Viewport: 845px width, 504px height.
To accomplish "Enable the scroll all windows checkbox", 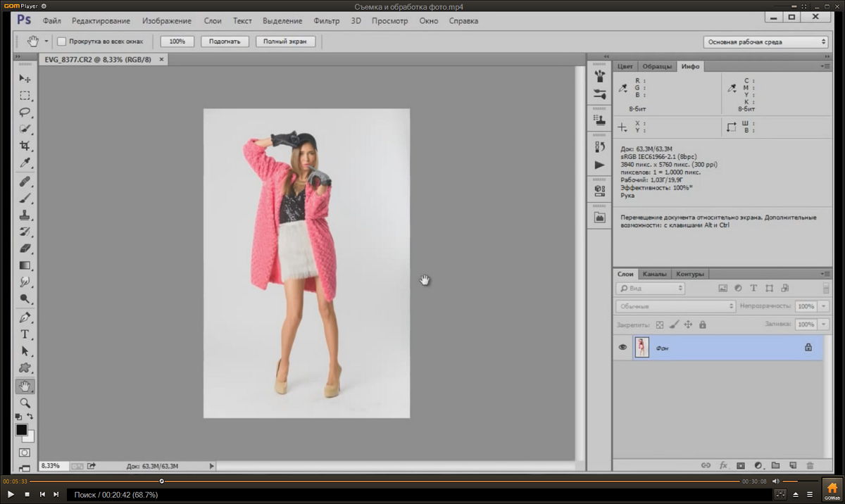I will coord(62,42).
